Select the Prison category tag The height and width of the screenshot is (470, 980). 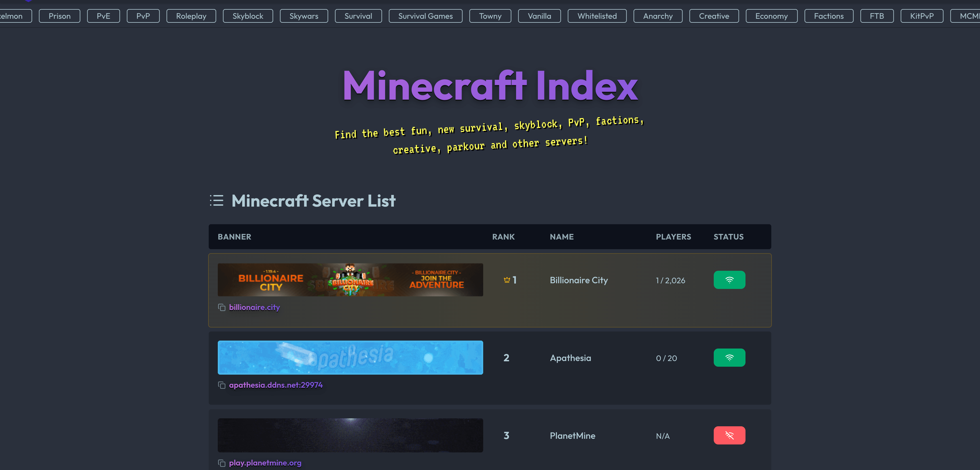pyautogui.click(x=60, y=16)
